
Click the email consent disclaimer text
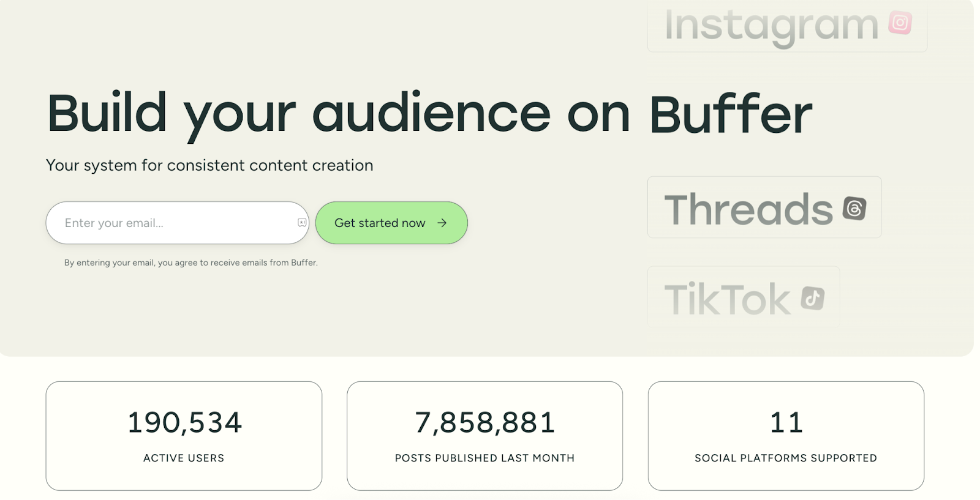(191, 263)
